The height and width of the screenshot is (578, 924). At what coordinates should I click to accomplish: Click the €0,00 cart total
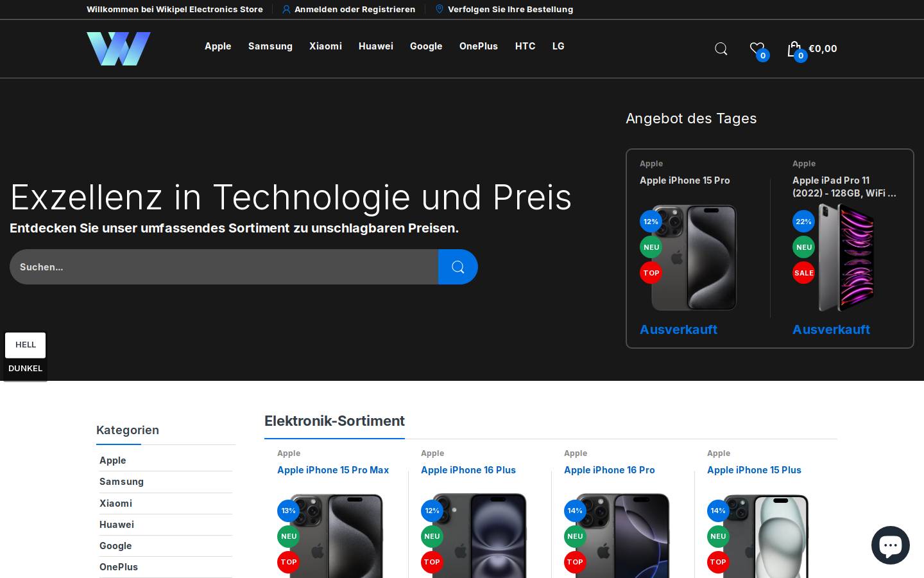[x=823, y=49]
